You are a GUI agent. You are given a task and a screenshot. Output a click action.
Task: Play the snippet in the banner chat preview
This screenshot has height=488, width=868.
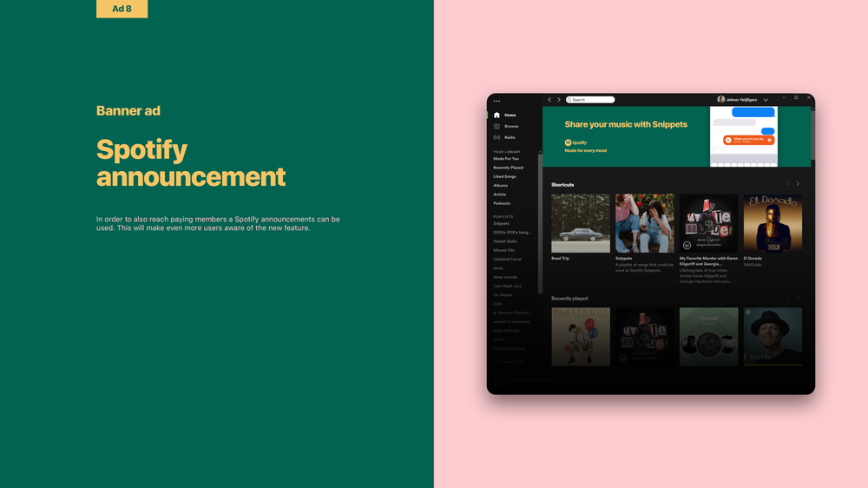[728, 140]
